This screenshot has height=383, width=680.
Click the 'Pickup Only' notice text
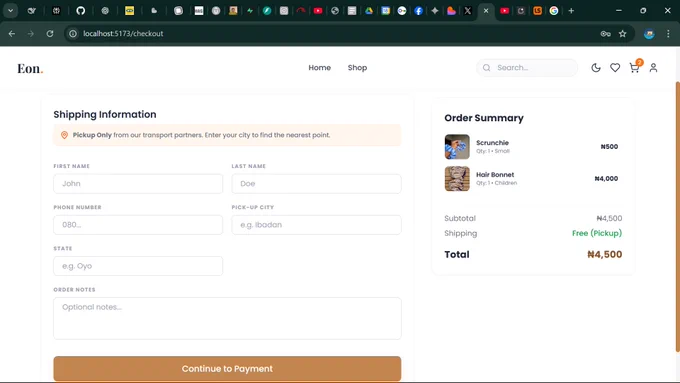tap(92, 135)
